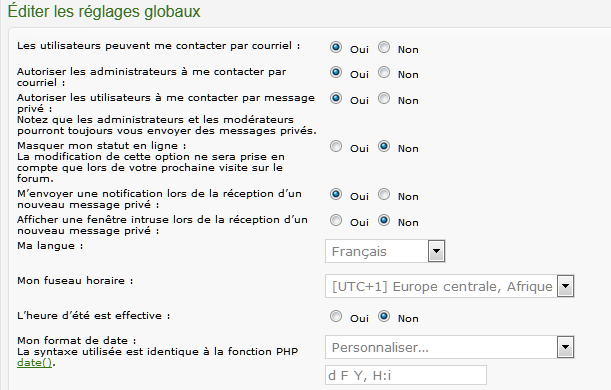Expand the Mon fuseau horaire timezone dropdown

[450, 286]
